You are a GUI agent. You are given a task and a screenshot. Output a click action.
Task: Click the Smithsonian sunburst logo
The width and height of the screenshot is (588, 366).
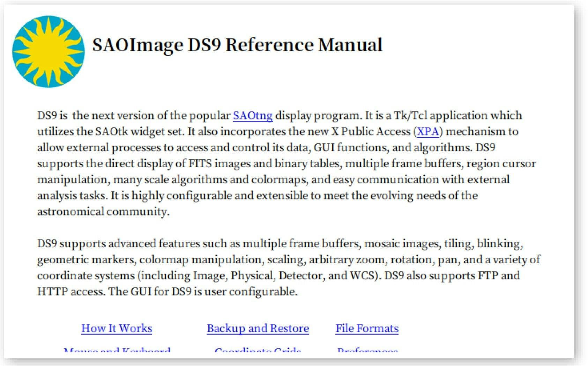(49, 51)
